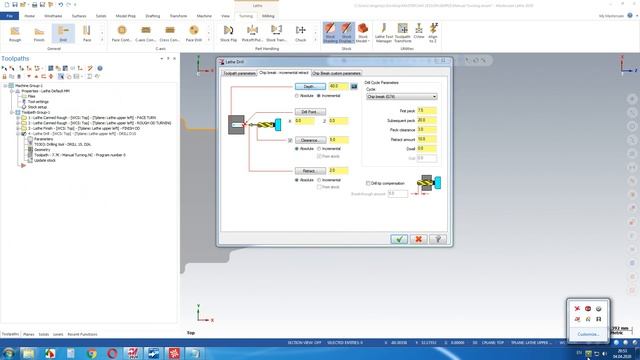
Task: Click the Retract amount input field
Action: click(x=427, y=139)
